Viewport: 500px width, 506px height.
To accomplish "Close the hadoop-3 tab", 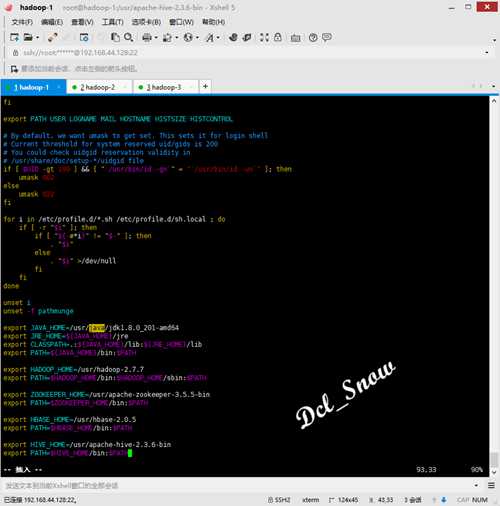I will pos(191,87).
